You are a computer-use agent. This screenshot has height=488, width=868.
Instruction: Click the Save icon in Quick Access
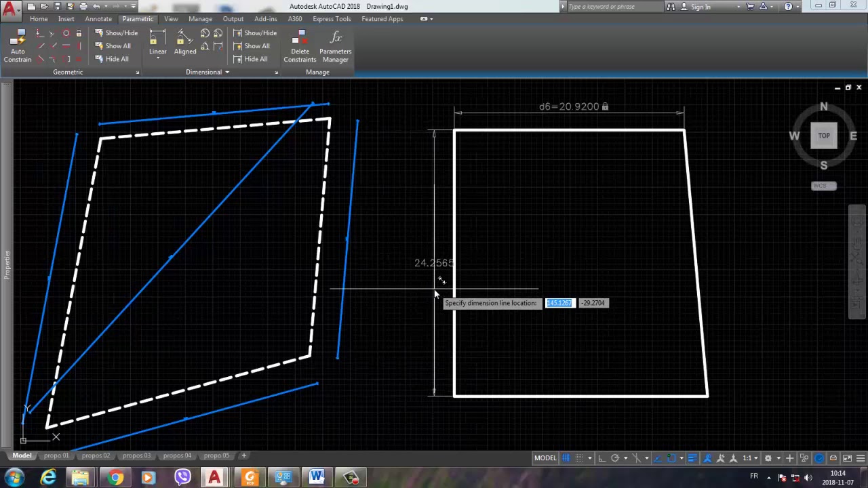(57, 6)
